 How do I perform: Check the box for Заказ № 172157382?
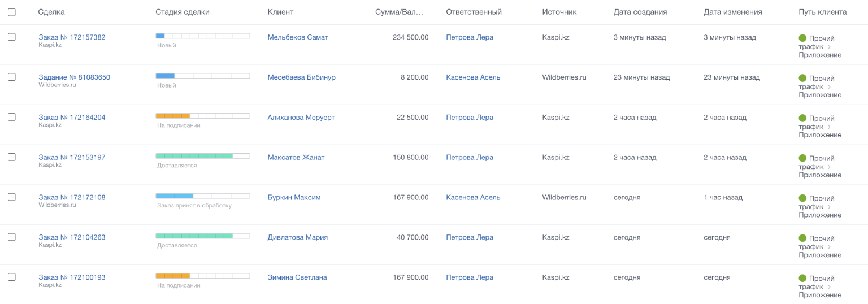click(12, 37)
